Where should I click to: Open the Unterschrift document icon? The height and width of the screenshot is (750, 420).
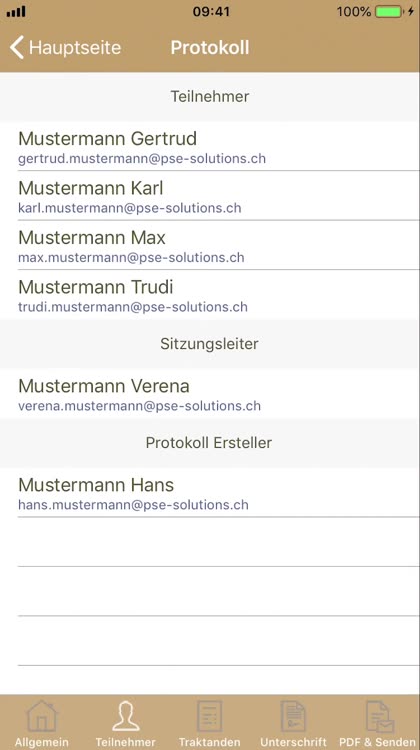(x=293, y=716)
